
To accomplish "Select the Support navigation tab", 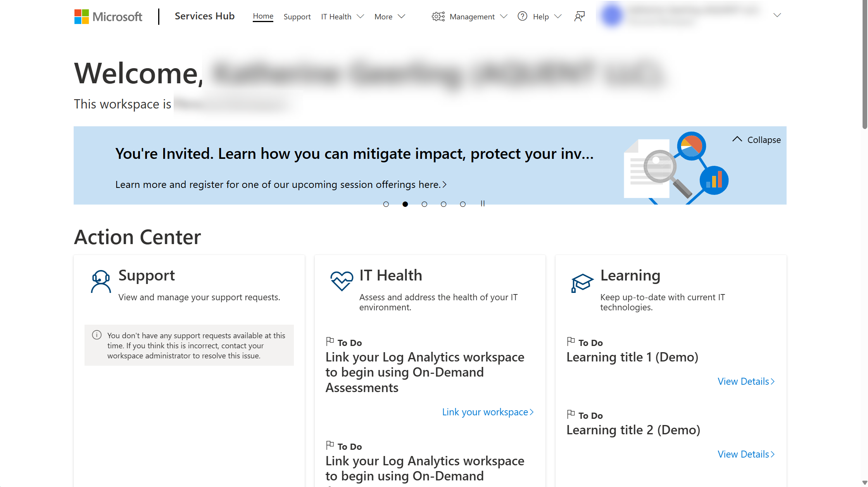I will coord(297,16).
